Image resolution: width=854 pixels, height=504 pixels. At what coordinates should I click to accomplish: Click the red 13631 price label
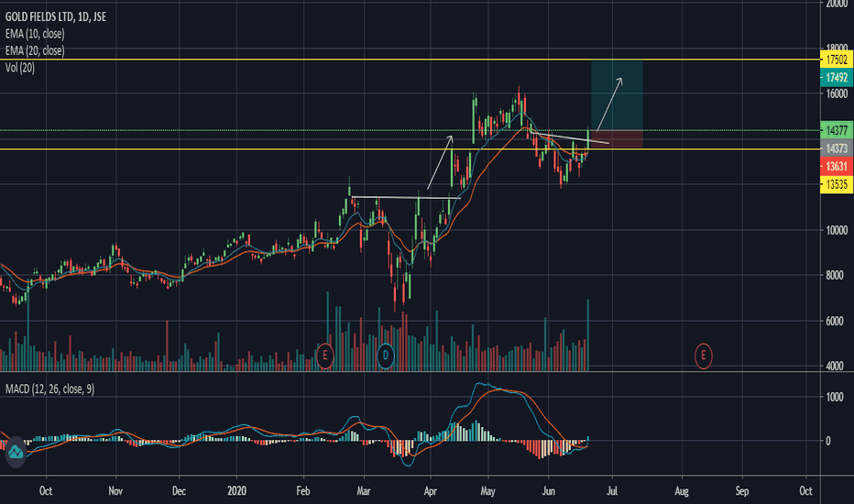(837, 166)
